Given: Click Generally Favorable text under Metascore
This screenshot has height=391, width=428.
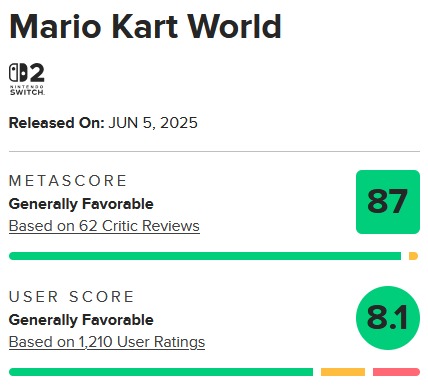Looking at the screenshot, I should coord(81,204).
